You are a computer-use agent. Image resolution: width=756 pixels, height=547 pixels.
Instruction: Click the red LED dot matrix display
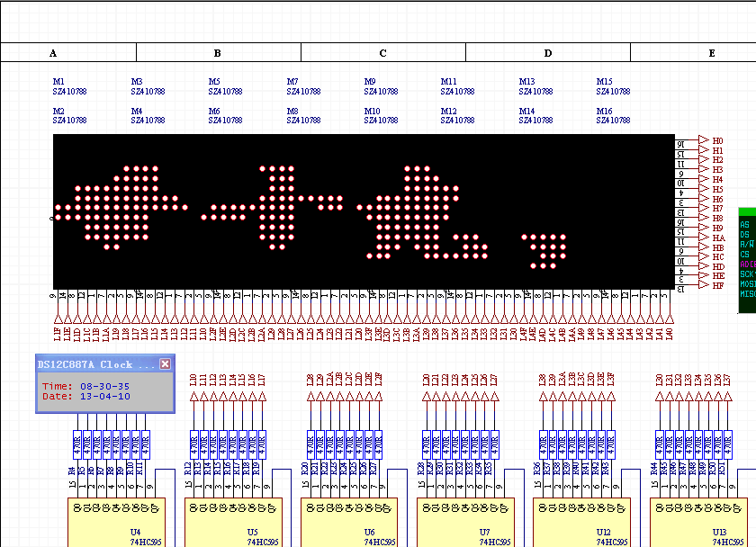[364, 211]
